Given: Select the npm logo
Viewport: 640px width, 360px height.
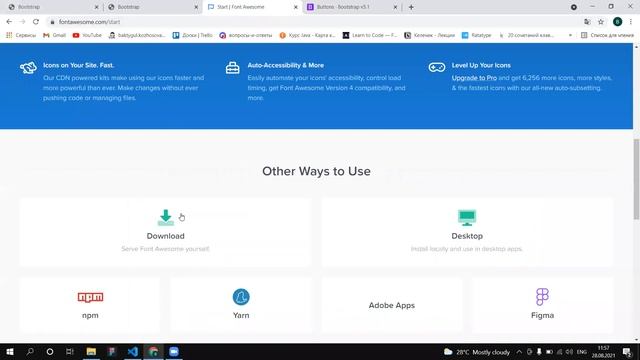Looking at the screenshot, I should coord(90,297).
